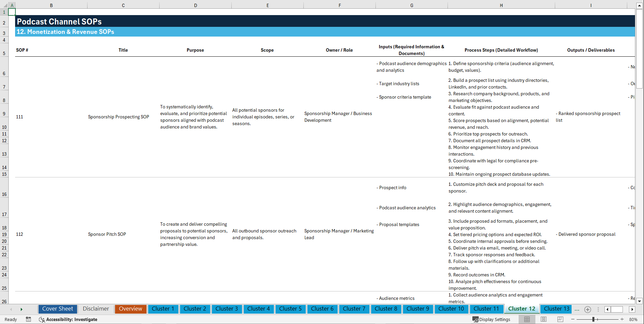The width and height of the screenshot is (644, 324).
Task: Zoom in using the plus icon
Action: tap(622, 319)
